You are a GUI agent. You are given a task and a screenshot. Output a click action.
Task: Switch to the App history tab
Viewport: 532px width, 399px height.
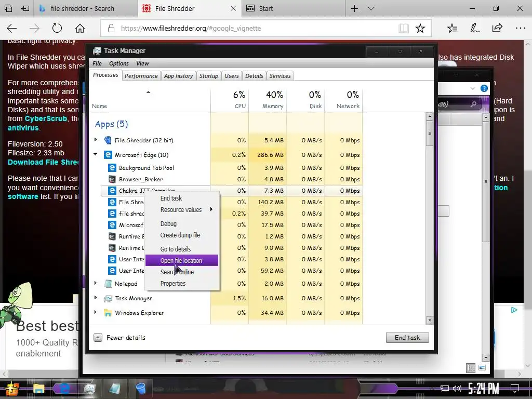click(x=179, y=76)
